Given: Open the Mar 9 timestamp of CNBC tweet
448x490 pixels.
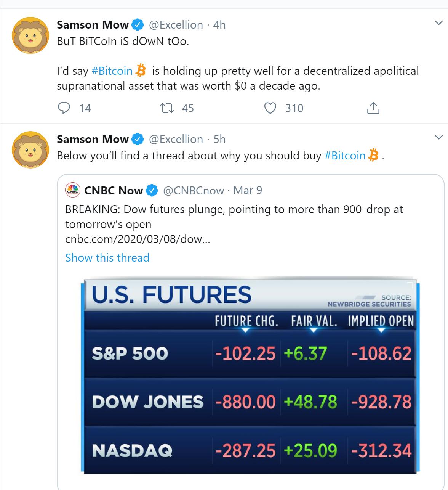Looking at the screenshot, I should tap(248, 190).
